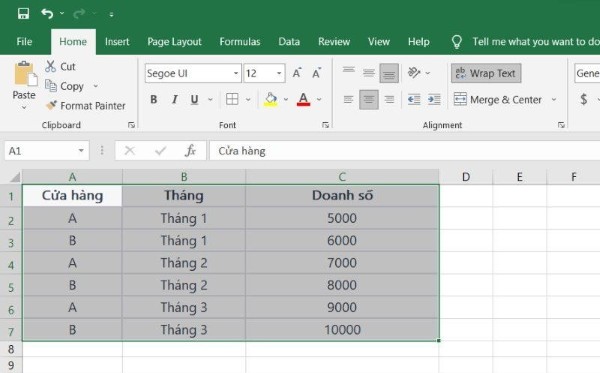Open the Font dialog launcher
The image size is (600, 373).
click(325, 125)
